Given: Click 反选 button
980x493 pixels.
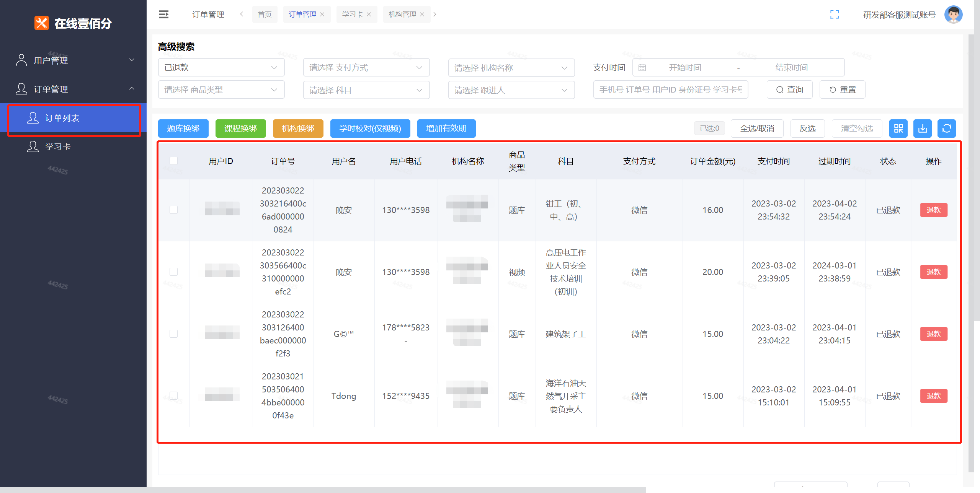Looking at the screenshot, I should click(x=808, y=129).
